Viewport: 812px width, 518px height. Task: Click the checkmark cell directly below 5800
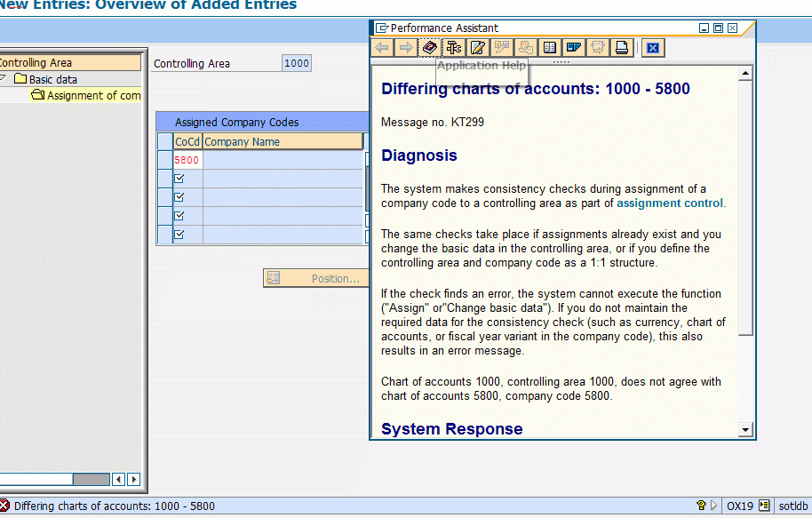click(187, 179)
